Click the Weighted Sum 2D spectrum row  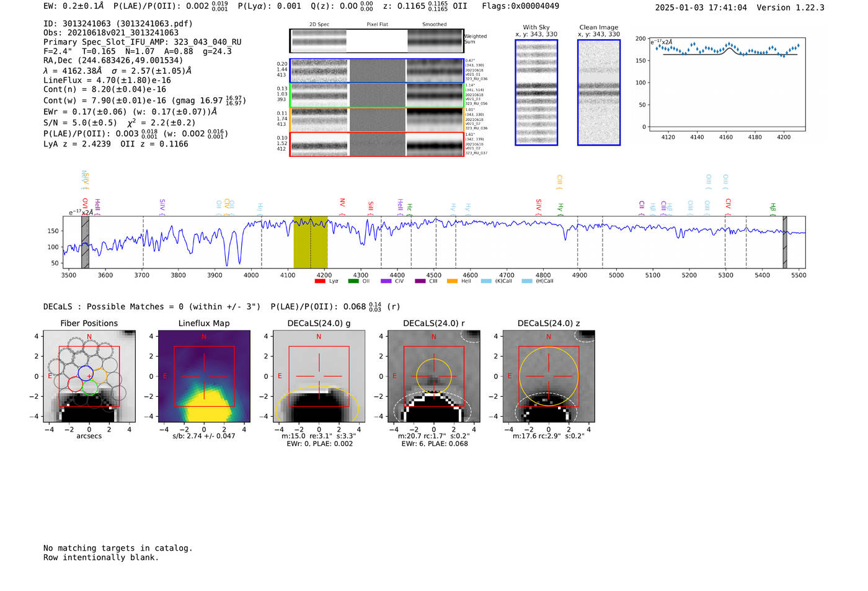[377, 41]
